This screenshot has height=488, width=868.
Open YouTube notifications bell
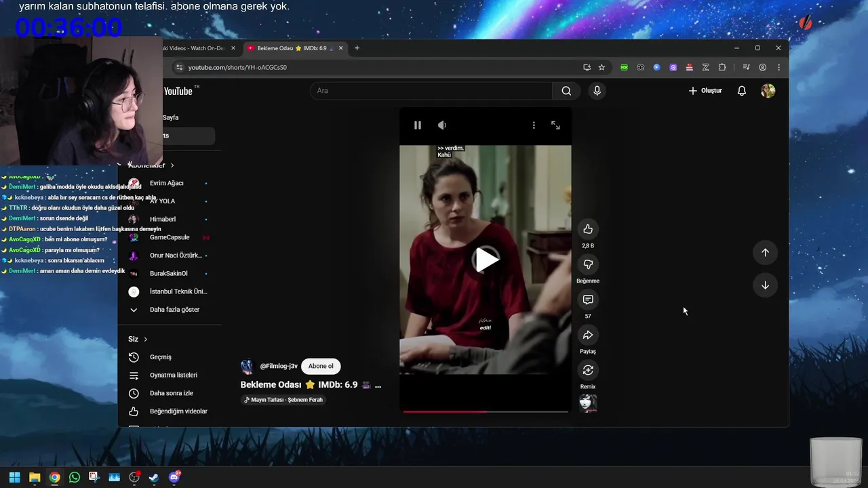(x=742, y=91)
